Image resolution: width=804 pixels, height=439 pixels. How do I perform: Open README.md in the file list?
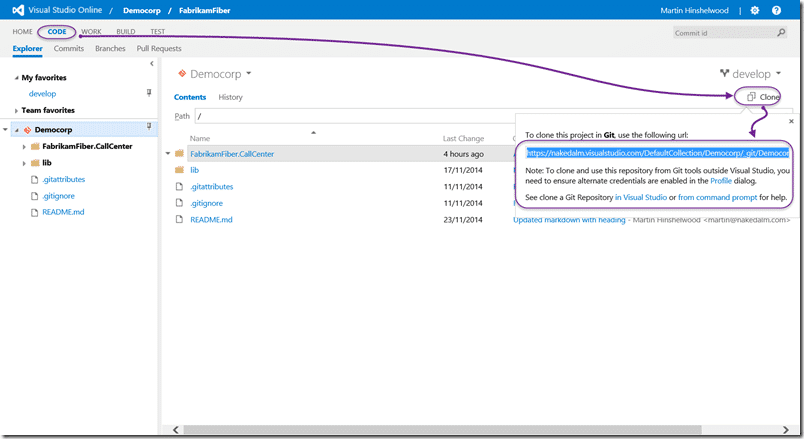[x=211, y=220]
